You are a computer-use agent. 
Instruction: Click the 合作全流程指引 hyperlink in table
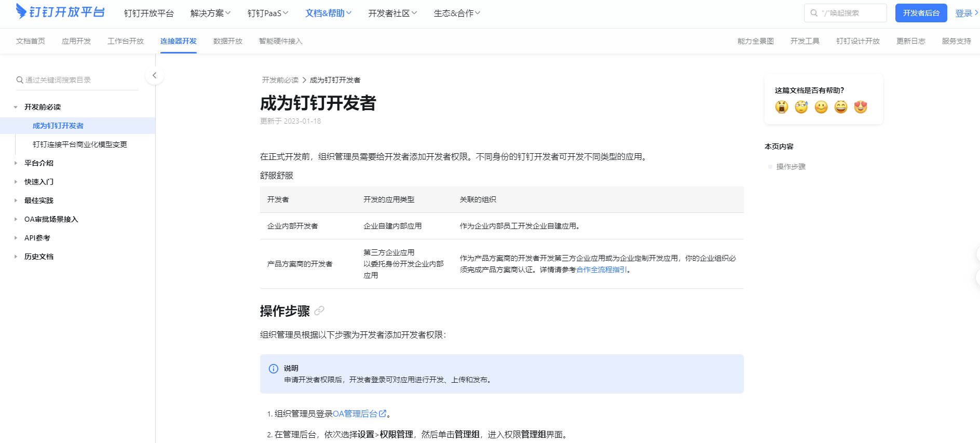click(x=602, y=270)
